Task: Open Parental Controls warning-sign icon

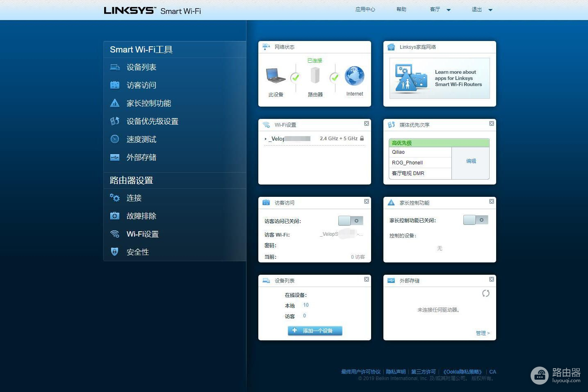Action: click(x=115, y=103)
